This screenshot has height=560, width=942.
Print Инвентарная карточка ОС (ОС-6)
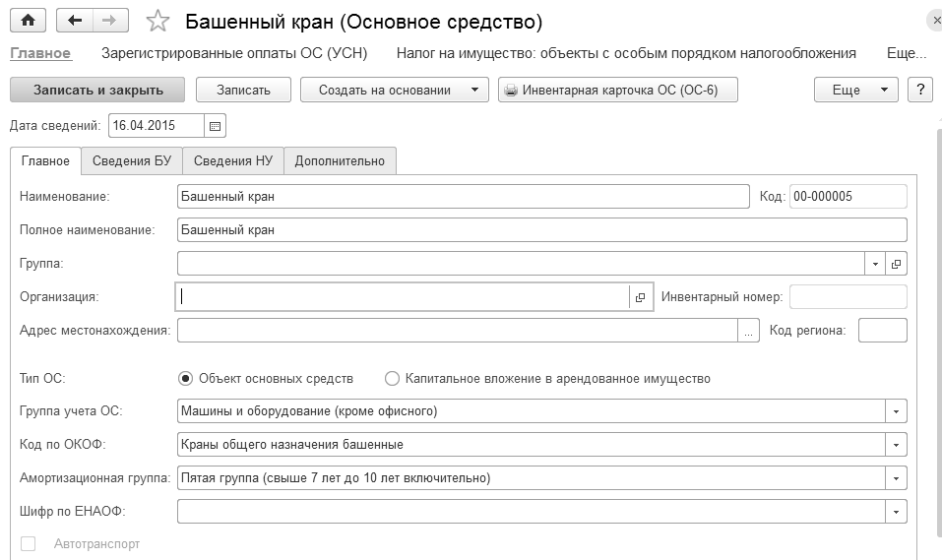[618, 90]
